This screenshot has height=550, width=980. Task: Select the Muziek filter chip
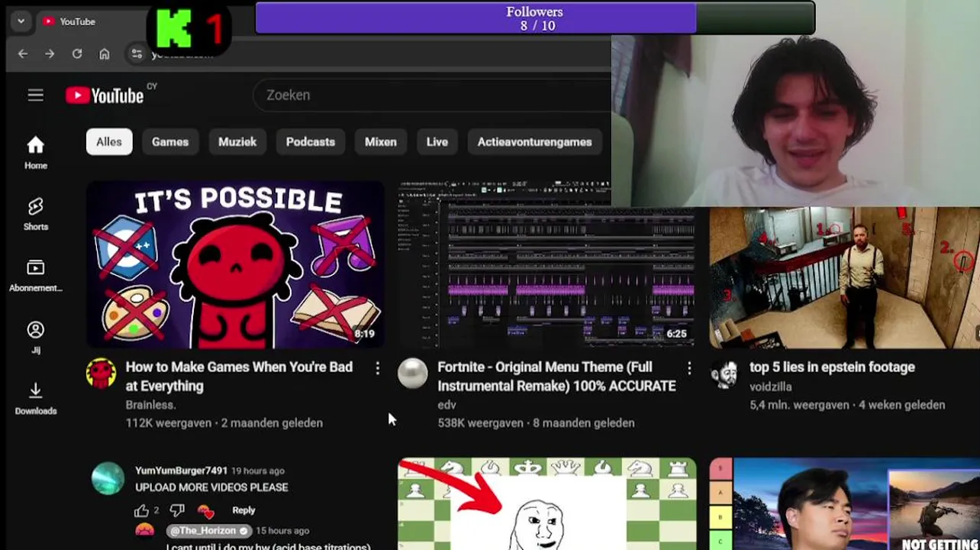point(237,142)
